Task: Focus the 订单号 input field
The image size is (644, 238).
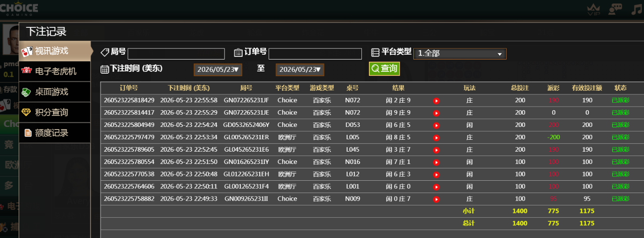Action: point(315,54)
